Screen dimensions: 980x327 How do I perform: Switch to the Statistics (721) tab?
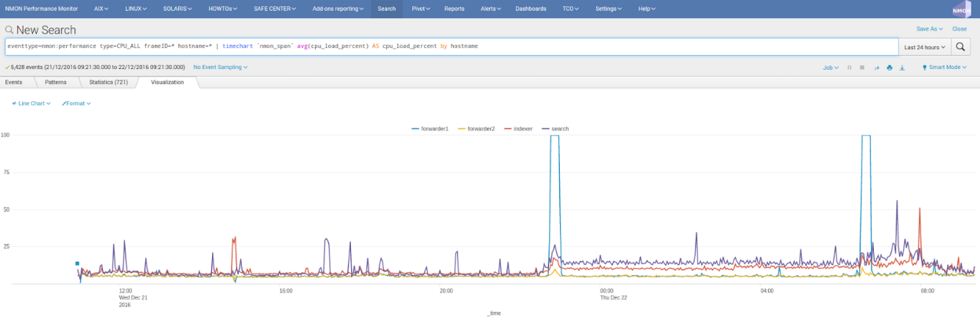point(108,82)
